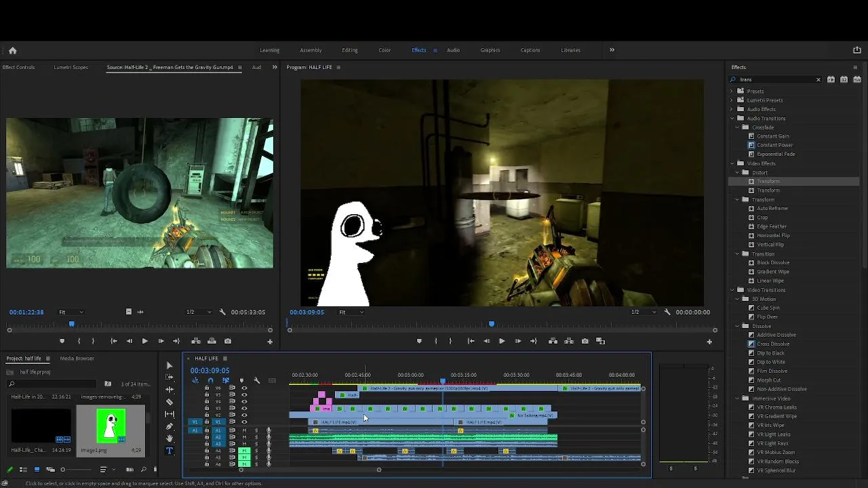
Task: Switch to the Hand tool
Action: point(170,439)
